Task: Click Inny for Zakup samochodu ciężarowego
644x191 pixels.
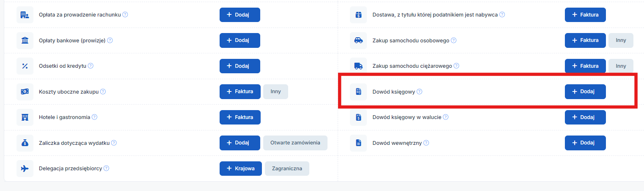Action: 620,66
